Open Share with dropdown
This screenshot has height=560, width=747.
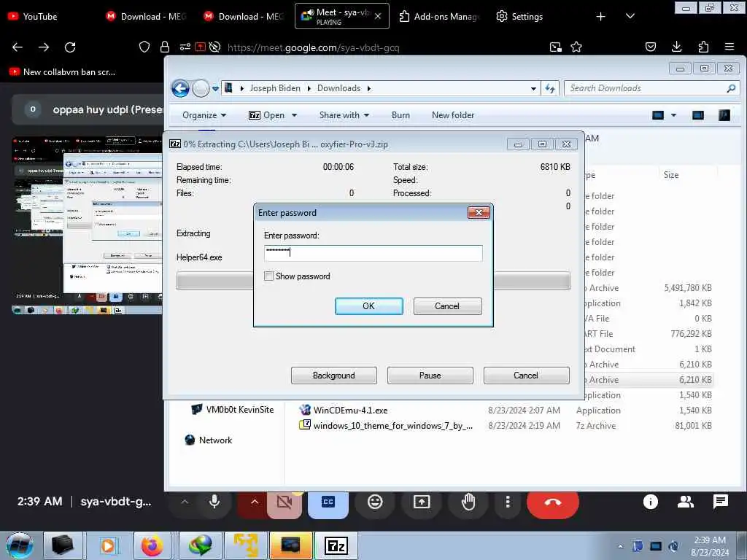(x=344, y=115)
